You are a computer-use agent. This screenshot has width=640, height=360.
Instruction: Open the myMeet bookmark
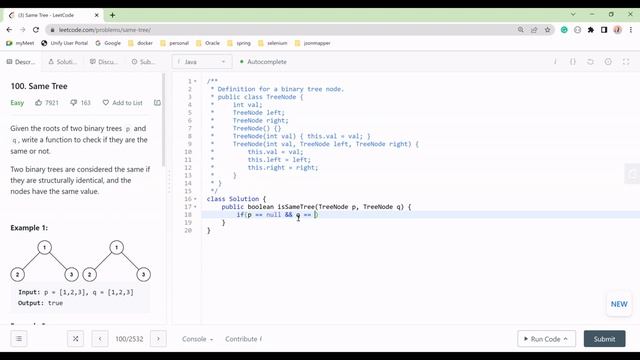(20, 43)
